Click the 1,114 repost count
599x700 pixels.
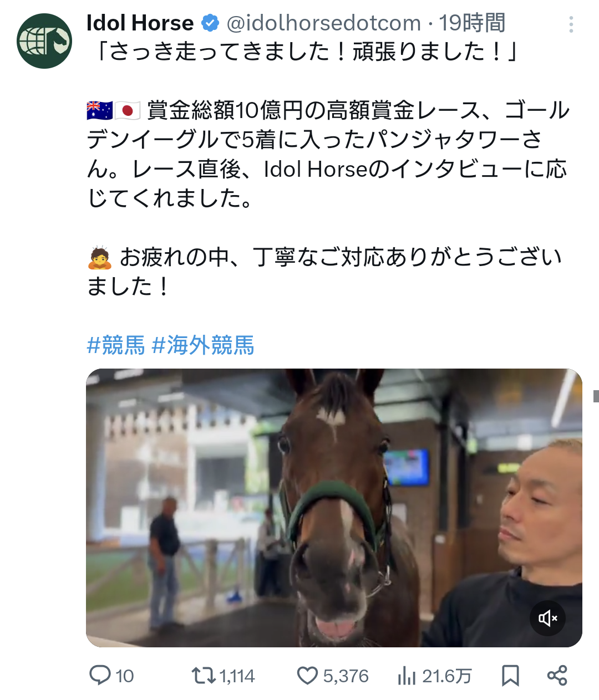coord(237,676)
